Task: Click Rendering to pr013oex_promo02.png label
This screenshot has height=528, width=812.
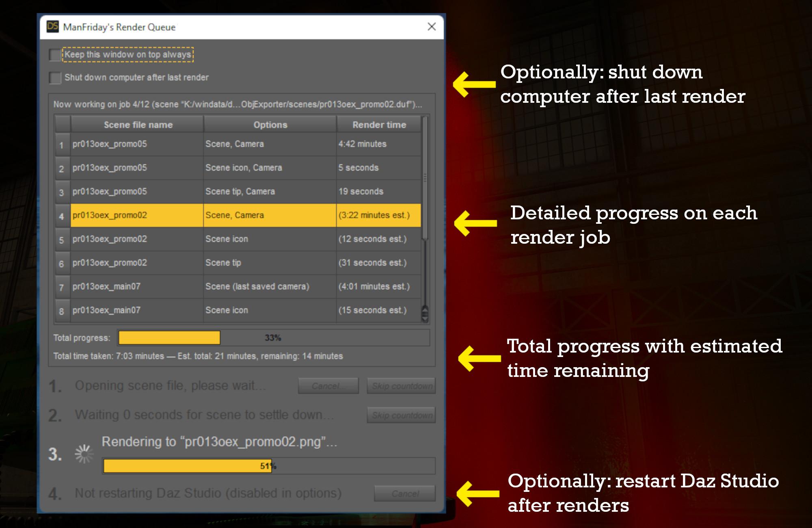Action: 219,442
